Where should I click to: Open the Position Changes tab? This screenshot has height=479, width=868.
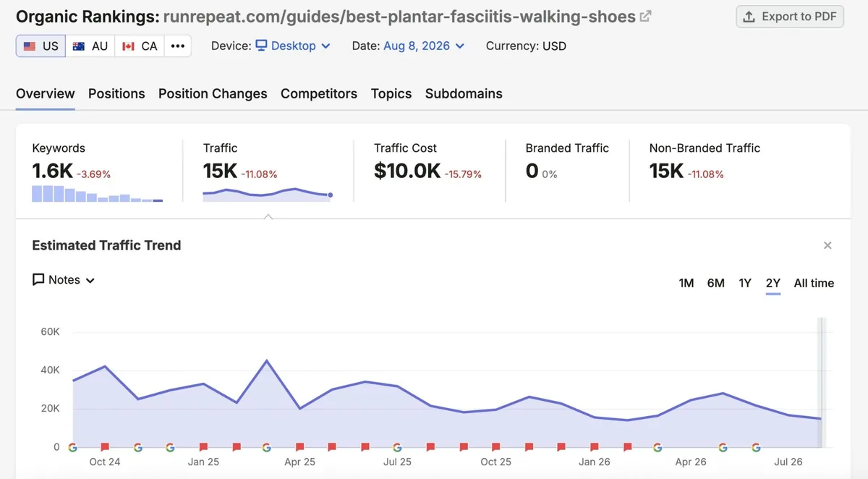(x=213, y=93)
